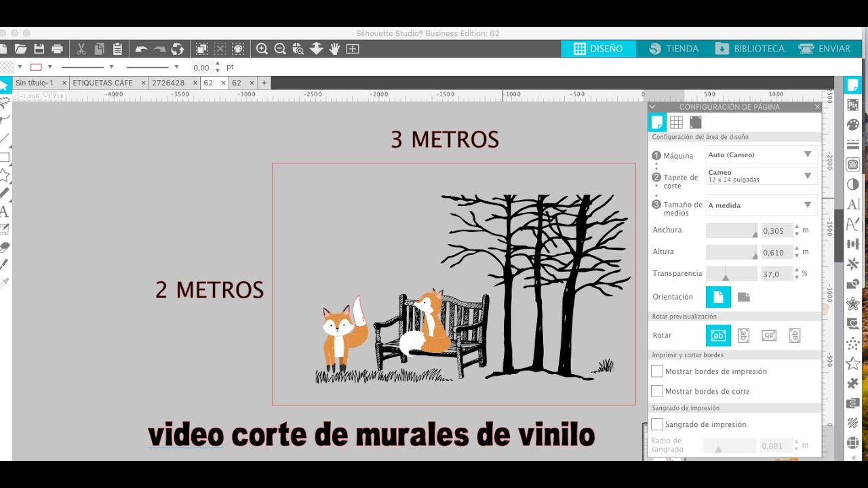Open the Text Style panel icon
This screenshot has width=868, height=488.
853,204
